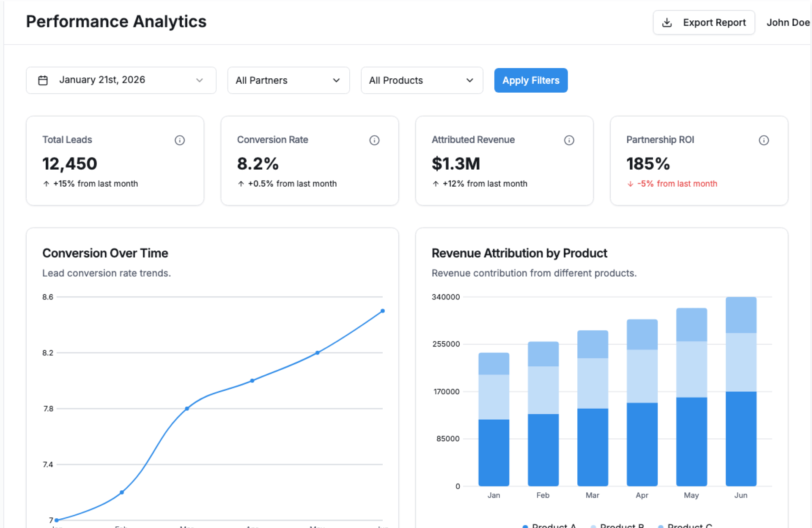Expand the All Partners dropdown
Viewport: 812px width, 528px height.
click(288, 80)
